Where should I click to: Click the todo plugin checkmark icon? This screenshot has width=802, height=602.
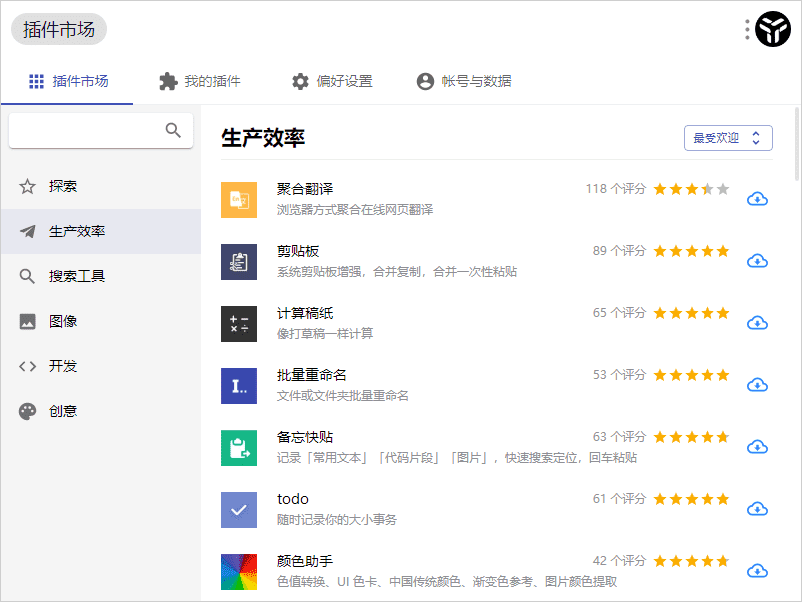239,509
